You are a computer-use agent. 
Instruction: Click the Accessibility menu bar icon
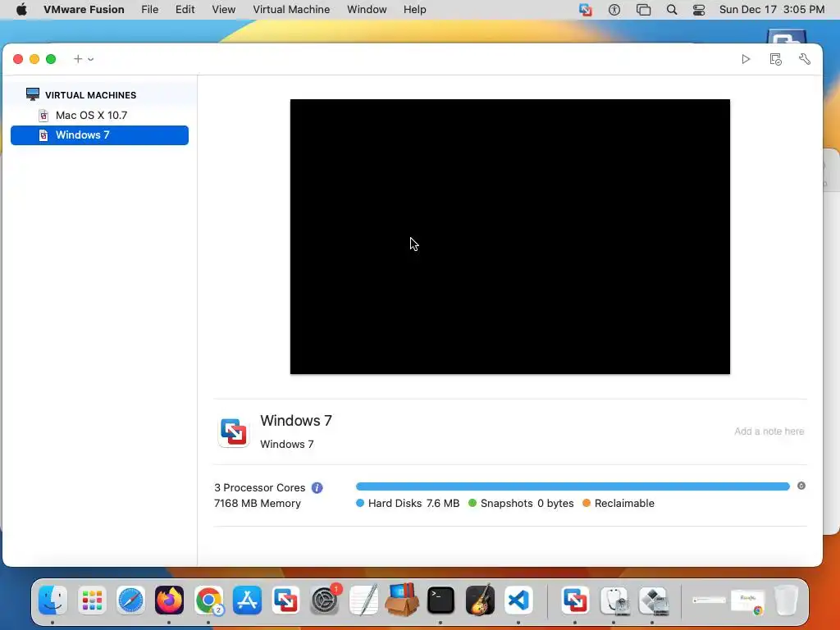[614, 10]
